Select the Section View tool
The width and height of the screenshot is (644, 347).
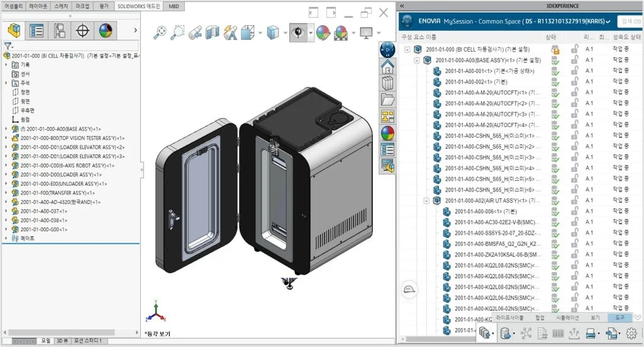pyautogui.click(x=213, y=32)
